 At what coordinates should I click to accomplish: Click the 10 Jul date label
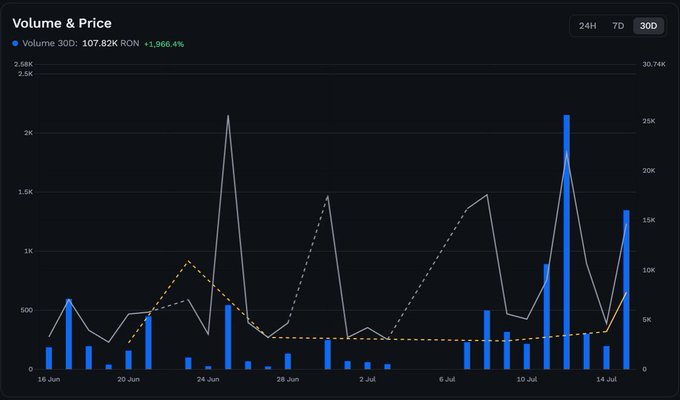[527, 379]
